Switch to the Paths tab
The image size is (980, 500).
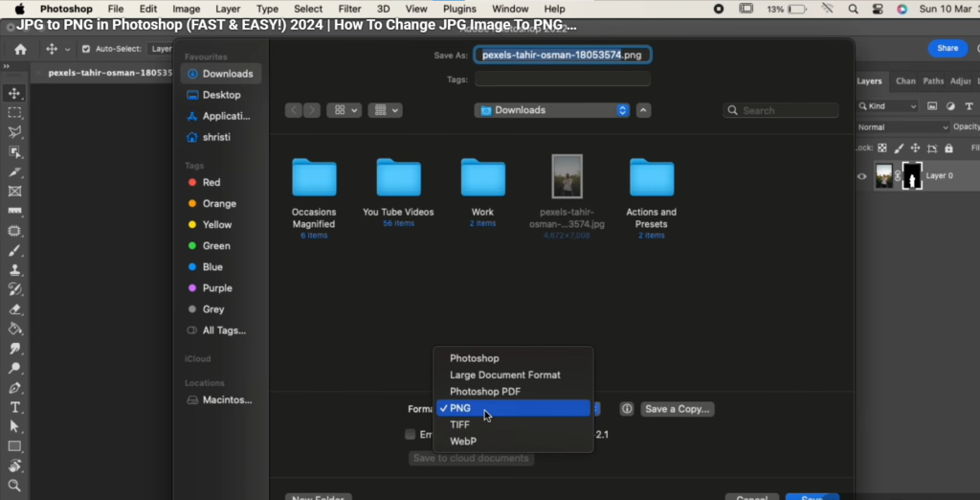pos(933,80)
